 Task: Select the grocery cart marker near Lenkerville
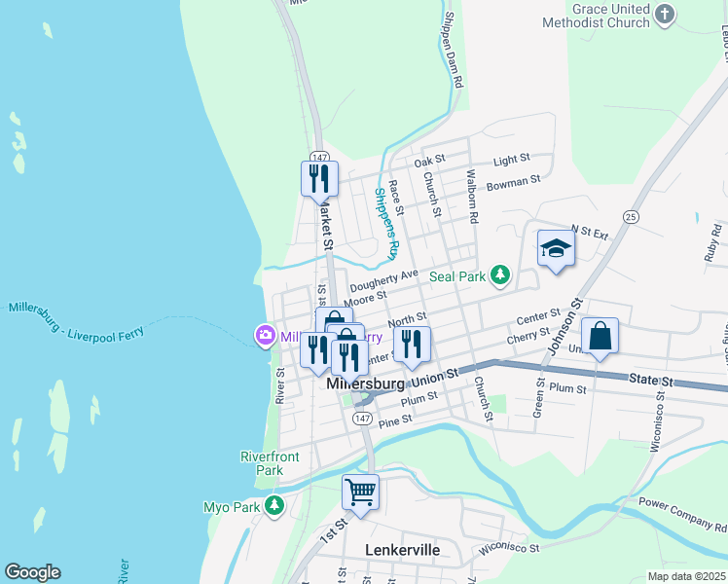[x=360, y=492]
